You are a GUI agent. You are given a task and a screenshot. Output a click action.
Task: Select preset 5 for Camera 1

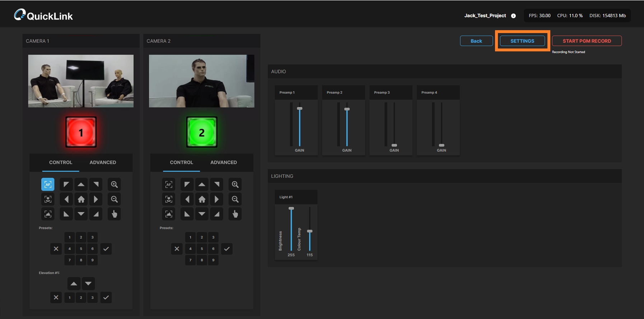click(x=81, y=249)
